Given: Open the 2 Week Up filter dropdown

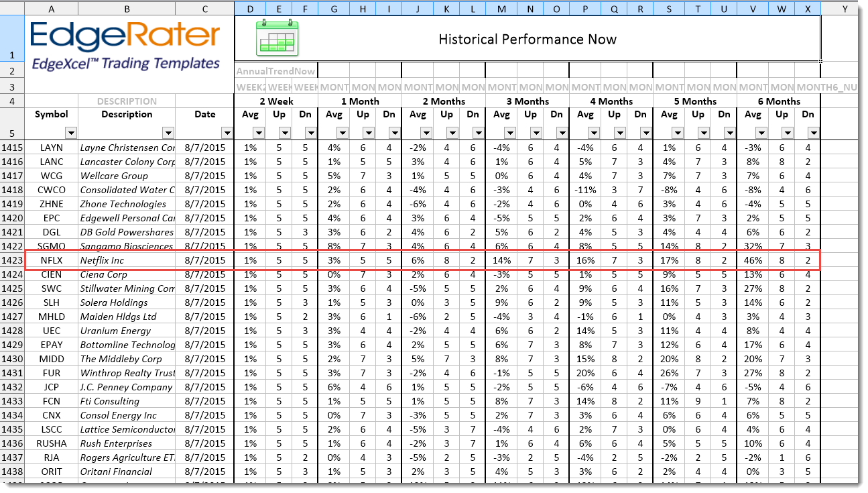Looking at the screenshot, I should (x=285, y=133).
